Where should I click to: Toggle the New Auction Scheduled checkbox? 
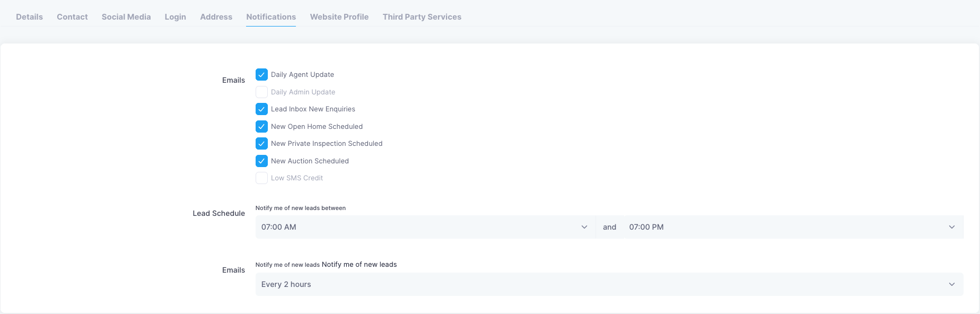tap(261, 161)
